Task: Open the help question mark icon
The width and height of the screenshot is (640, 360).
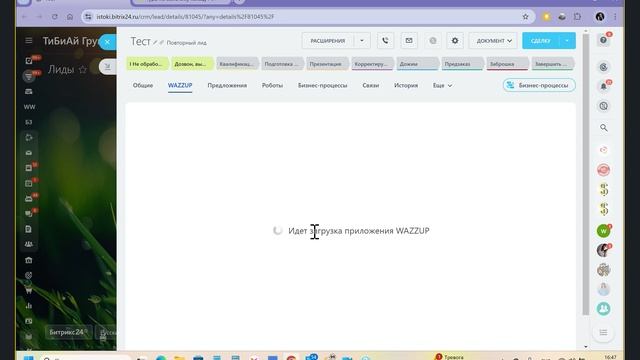Action: pos(603,40)
